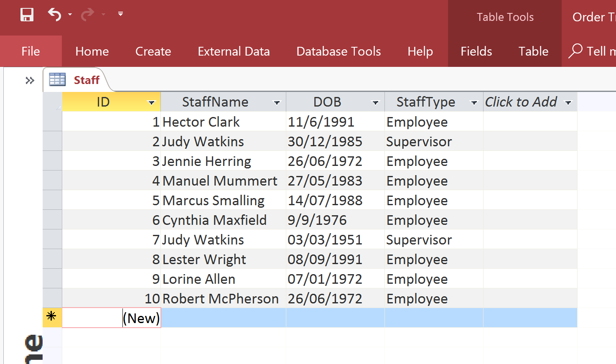Screen dimensions: 616x364
Task: Open the File menu tab
Action: (x=31, y=51)
